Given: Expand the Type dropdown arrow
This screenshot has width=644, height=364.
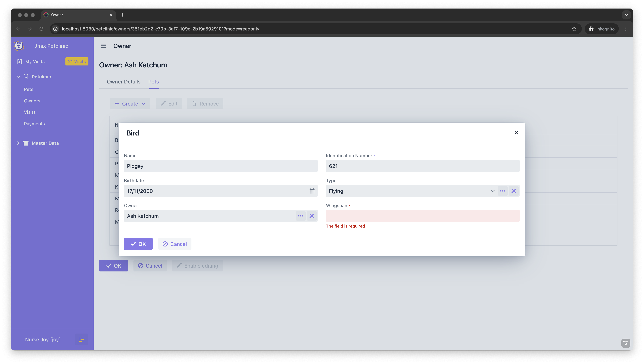Looking at the screenshot, I should [x=492, y=191].
